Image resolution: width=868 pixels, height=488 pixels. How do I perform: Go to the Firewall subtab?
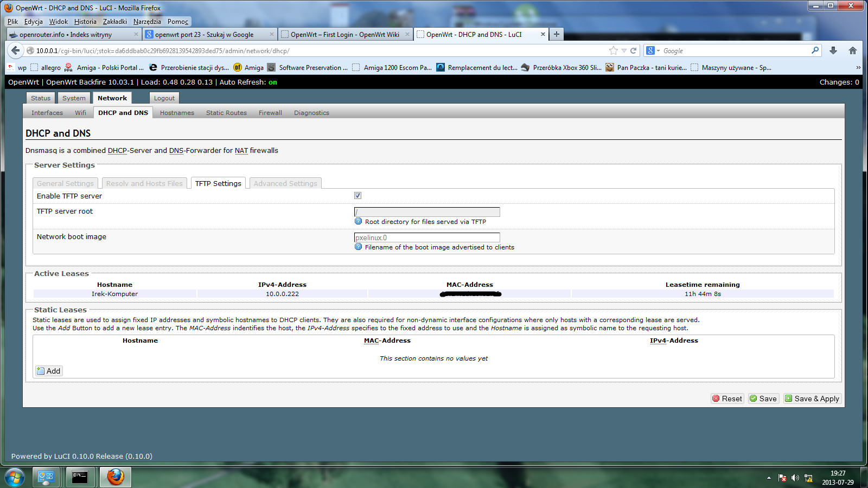(x=270, y=113)
